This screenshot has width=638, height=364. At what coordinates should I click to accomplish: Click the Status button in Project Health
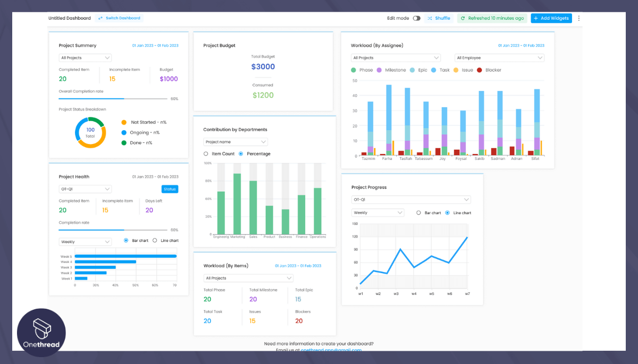point(170,189)
